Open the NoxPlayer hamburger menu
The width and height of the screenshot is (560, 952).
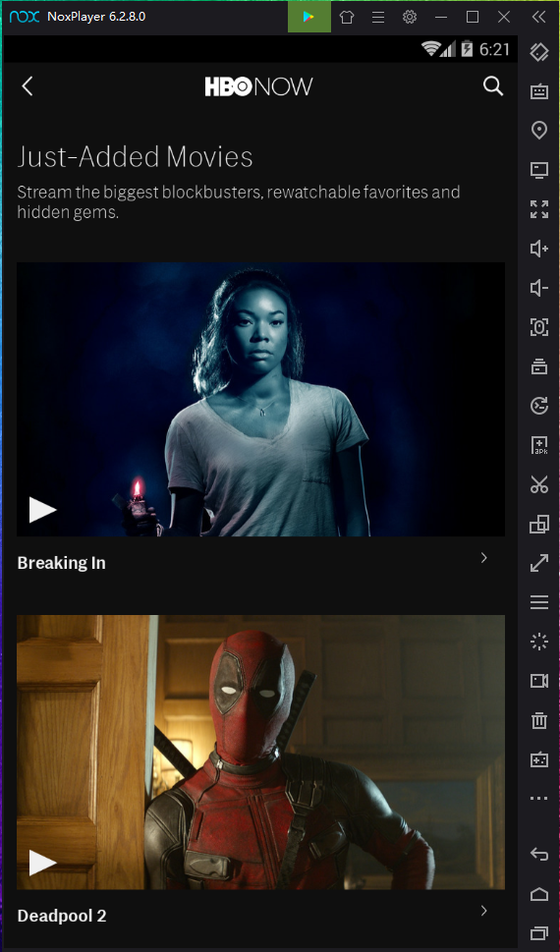coord(378,17)
